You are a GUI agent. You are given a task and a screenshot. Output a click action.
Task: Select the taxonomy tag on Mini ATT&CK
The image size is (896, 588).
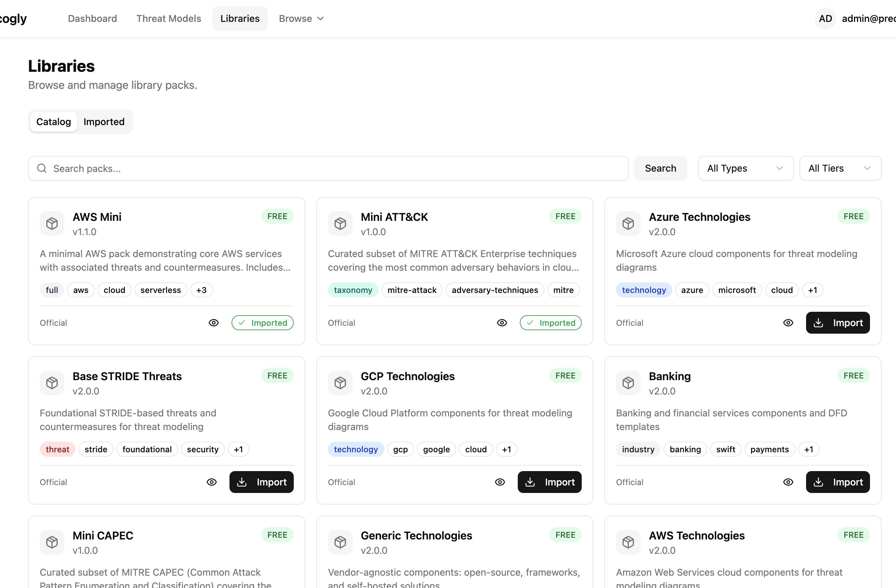click(x=353, y=290)
